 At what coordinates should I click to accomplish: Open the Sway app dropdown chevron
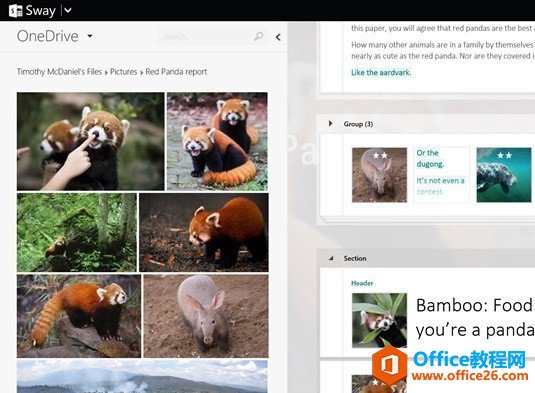[x=68, y=10]
